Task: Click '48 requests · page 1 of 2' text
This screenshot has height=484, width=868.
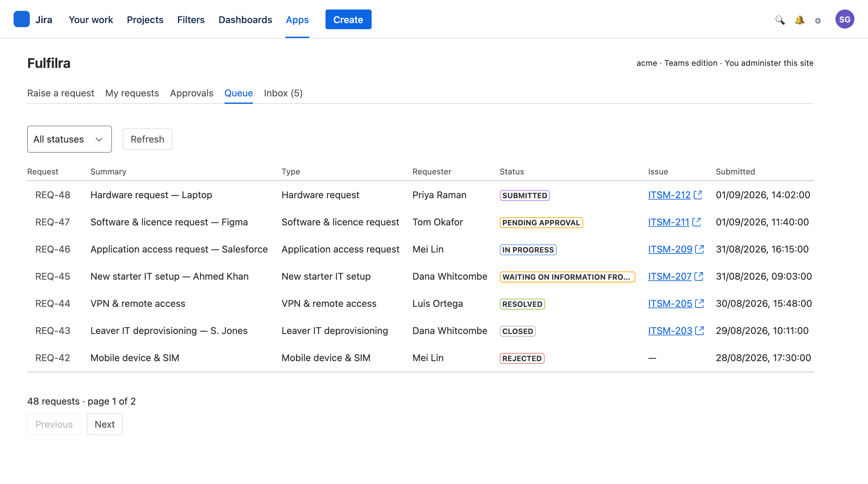Action: point(81,401)
